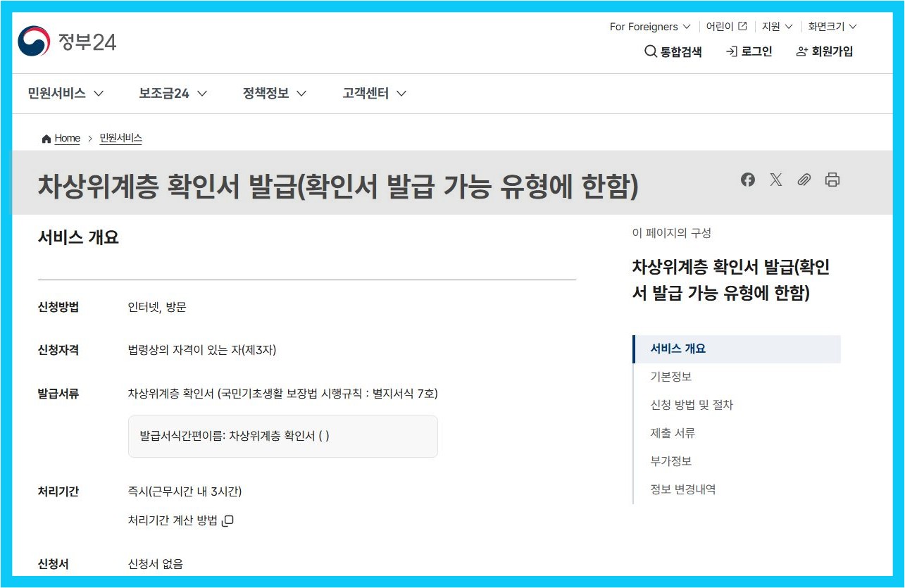Screen dimensions: 905x588
Task: Copy the page link via the clip icon
Action: [x=804, y=180]
